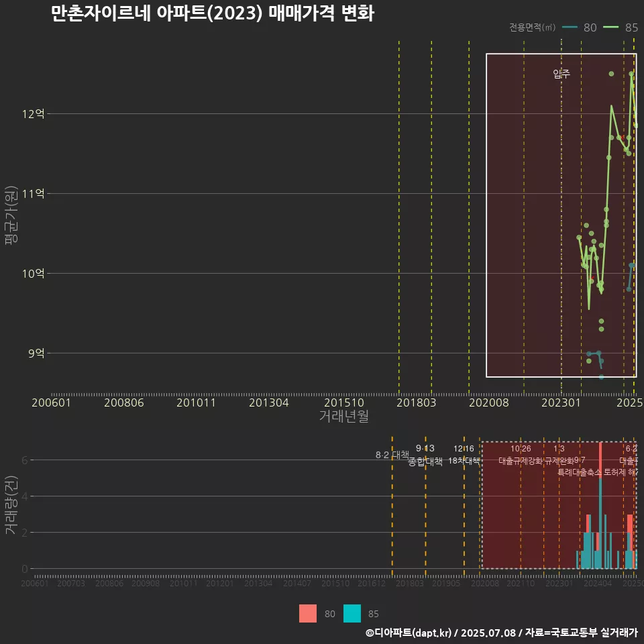644x644 pixels.
Task: Click the 12·16 policy date label
Action: point(464,449)
